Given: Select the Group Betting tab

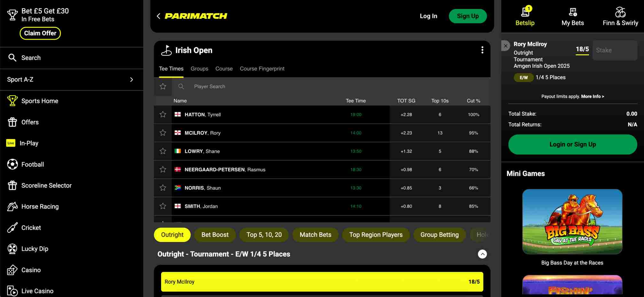Looking at the screenshot, I should (439, 235).
